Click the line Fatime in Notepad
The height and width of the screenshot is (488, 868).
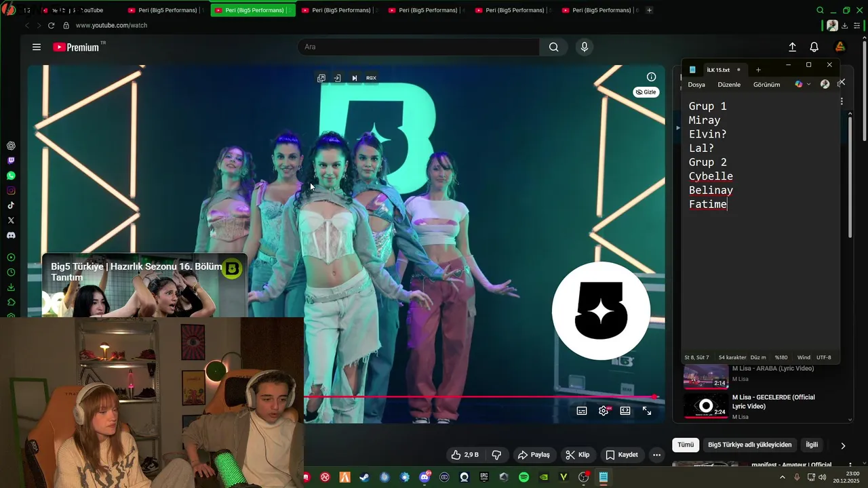(x=708, y=204)
